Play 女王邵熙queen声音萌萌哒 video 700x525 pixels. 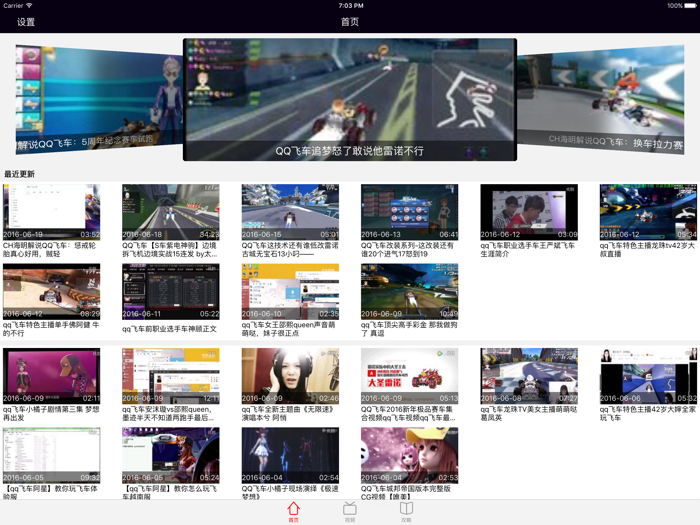[x=290, y=291]
